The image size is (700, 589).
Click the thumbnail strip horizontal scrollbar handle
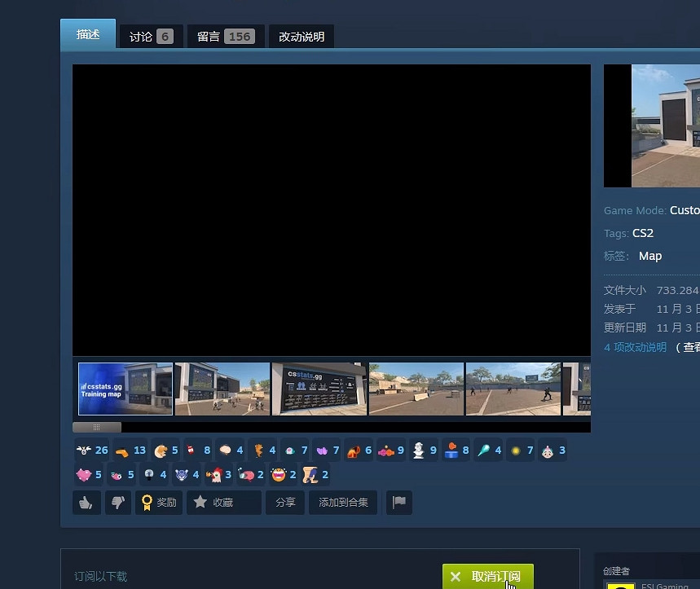[x=96, y=427]
